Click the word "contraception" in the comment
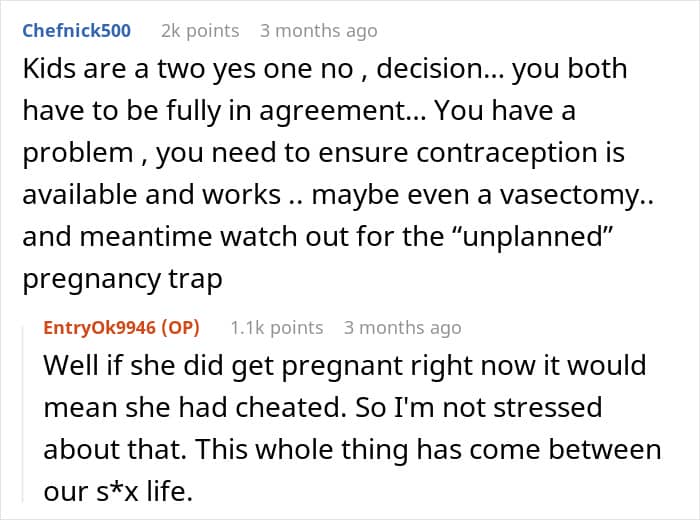The width and height of the screenshot is (700, 520). 507,153
